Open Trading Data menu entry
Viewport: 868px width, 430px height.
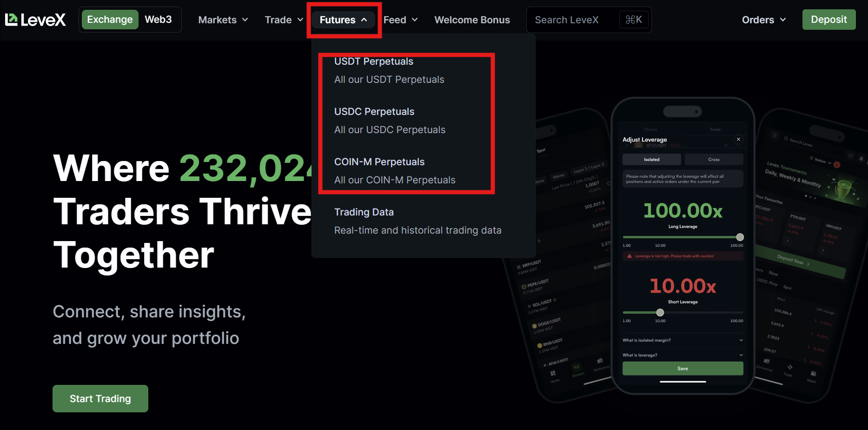(x=417, y=222)
